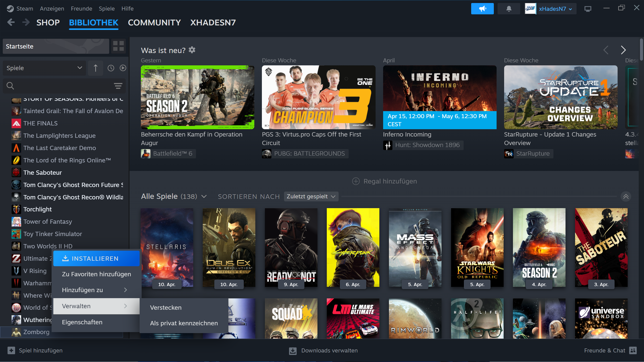Go forward with the forward arrow

pyautogui.click(x=26, y=22)
